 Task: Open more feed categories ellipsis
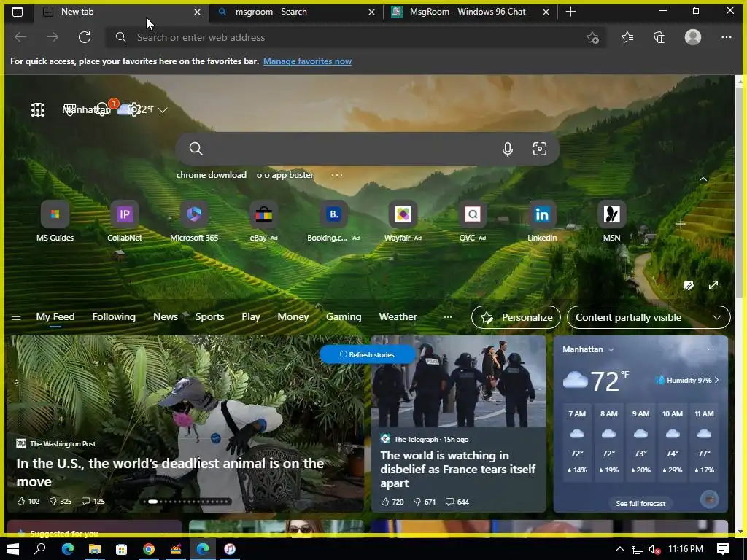click(x=447, y=316)
